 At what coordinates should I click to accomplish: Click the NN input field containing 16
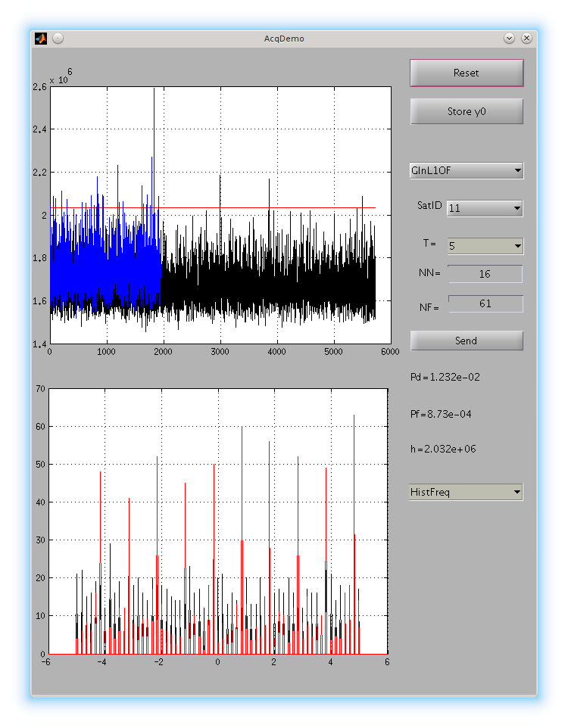tap(485, 274)
